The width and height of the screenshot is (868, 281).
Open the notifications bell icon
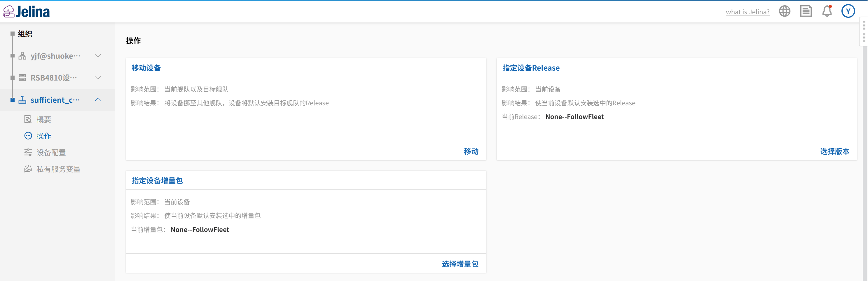[827, 11]
